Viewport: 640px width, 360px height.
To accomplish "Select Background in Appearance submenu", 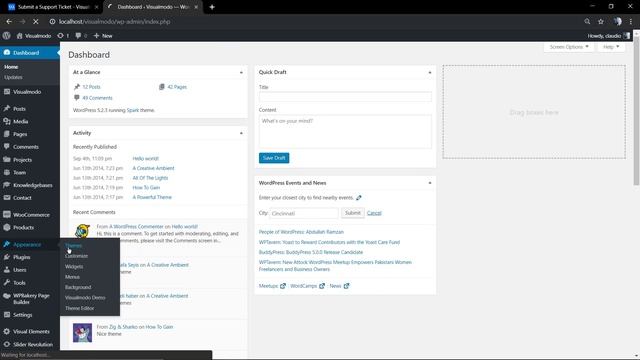I will click(x=78, y=287).
